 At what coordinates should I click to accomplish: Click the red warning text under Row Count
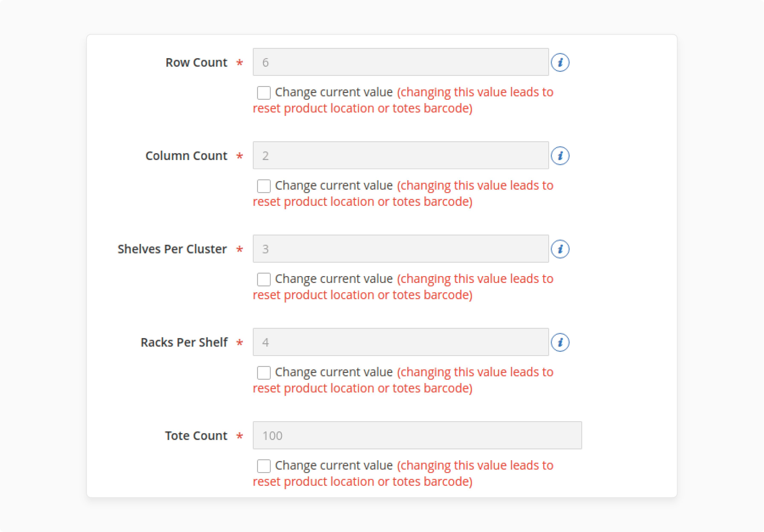click(x=403, y=100)
